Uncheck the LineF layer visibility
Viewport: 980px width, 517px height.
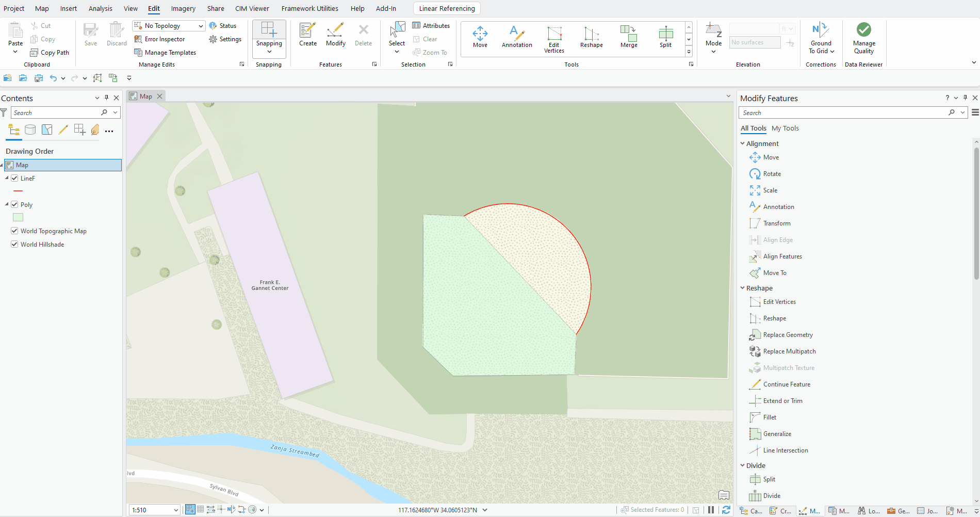click(14, 178)
